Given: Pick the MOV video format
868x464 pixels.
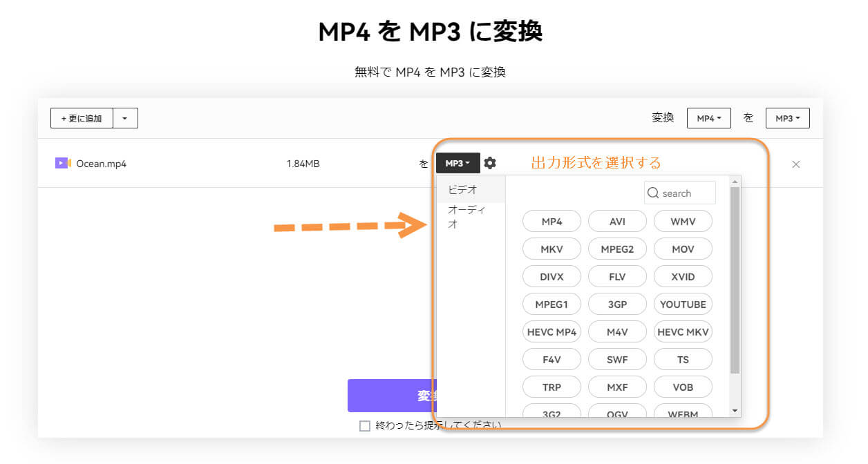Looking at the screenshot, I should coord(683,249).
